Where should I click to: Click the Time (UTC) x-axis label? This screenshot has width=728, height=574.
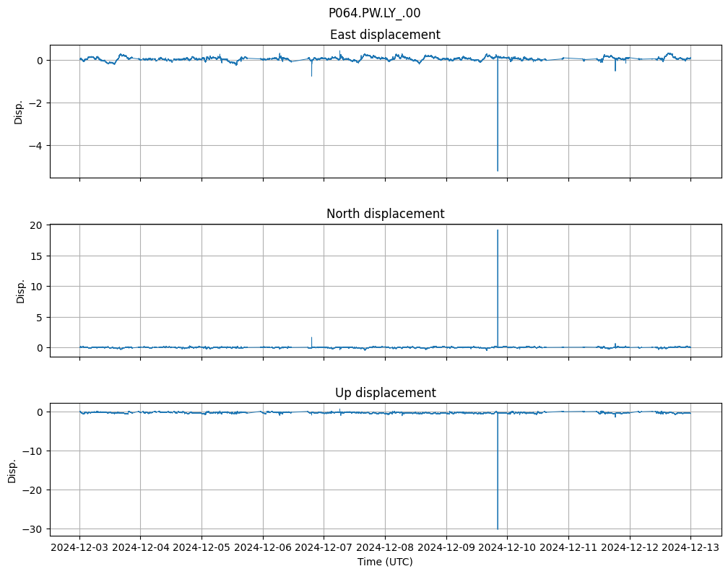(385, 561)
